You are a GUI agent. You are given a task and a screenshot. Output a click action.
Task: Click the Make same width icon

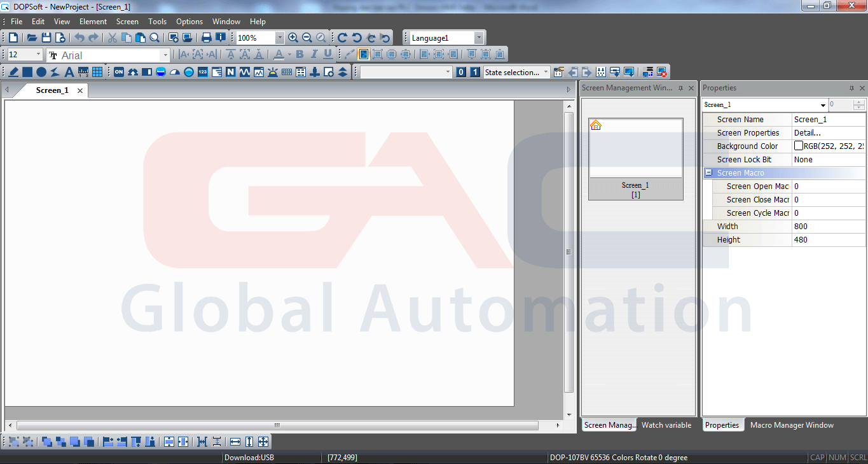point(235,441)
